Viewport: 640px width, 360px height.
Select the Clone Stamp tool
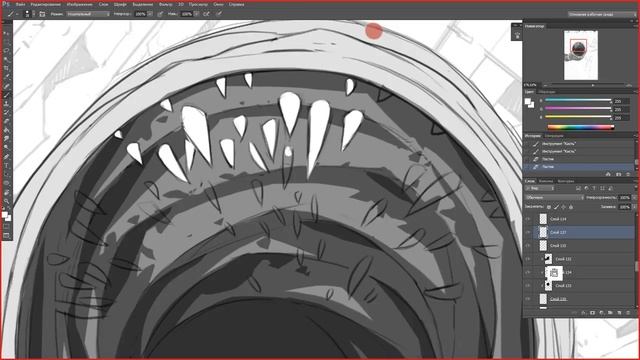[x=6, y=104]
